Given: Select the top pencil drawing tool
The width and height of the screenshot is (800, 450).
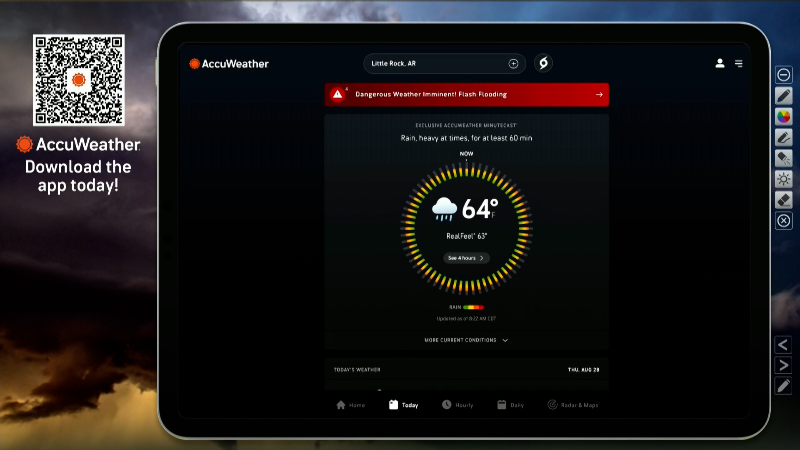Looking at the screenshot, I should click(784, 95).
